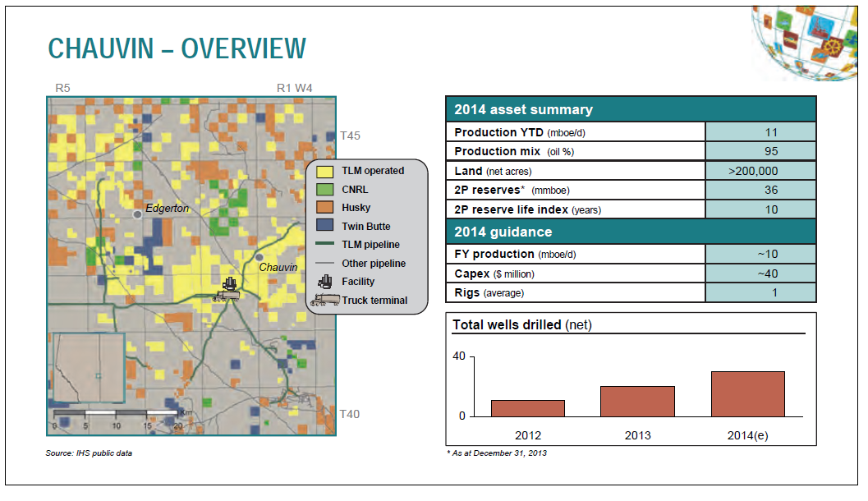The height and width of the screenshot is (501, 868).
Task: Select the blue Twin Butte swatch
Action: point(325,225)
